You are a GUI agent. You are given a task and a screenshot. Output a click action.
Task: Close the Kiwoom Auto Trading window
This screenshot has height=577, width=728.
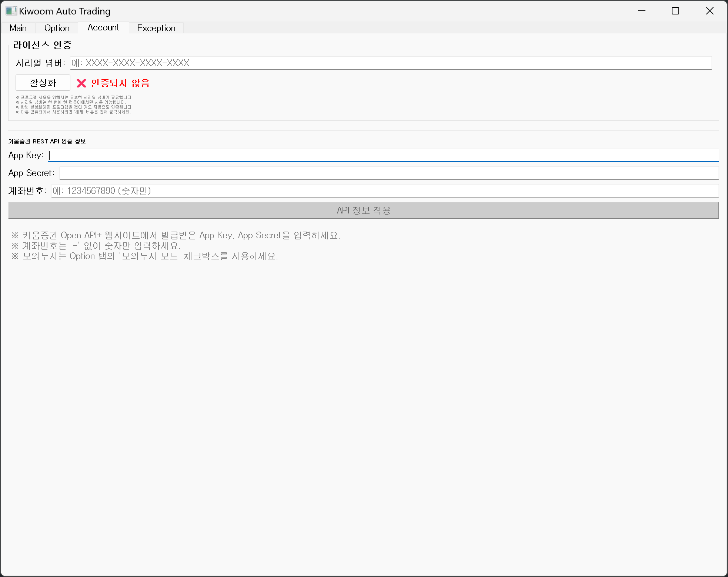pos(709,11)
